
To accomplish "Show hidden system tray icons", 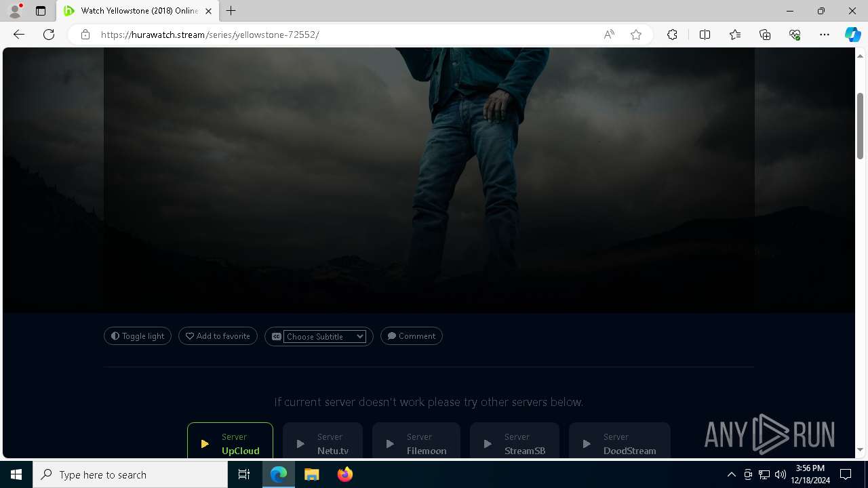I will click(x=731, y=474).
